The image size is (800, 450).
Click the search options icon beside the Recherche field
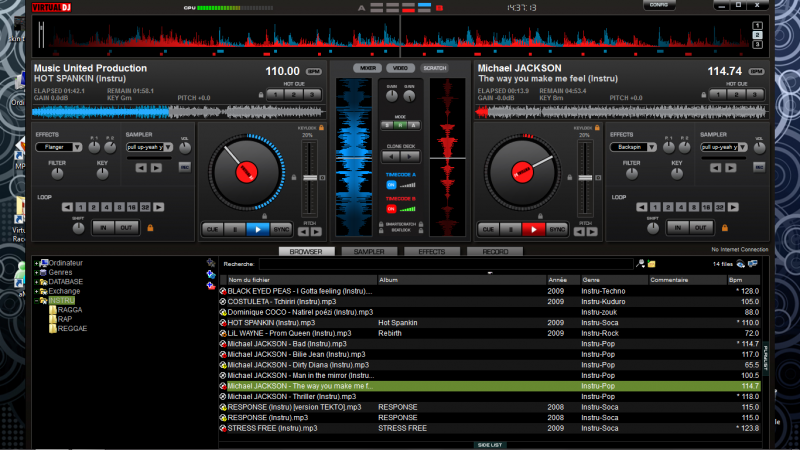pos(640,264)
